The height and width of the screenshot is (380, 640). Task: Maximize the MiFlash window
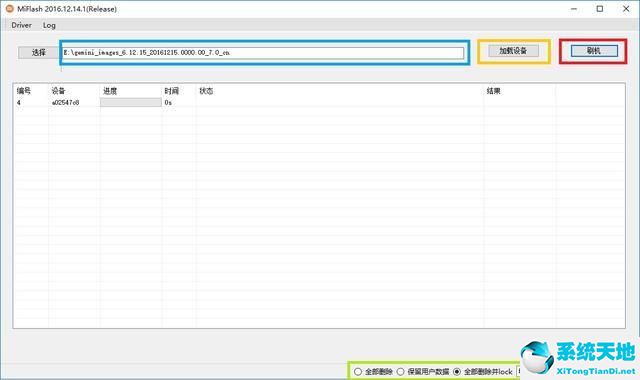coord(600,9)
